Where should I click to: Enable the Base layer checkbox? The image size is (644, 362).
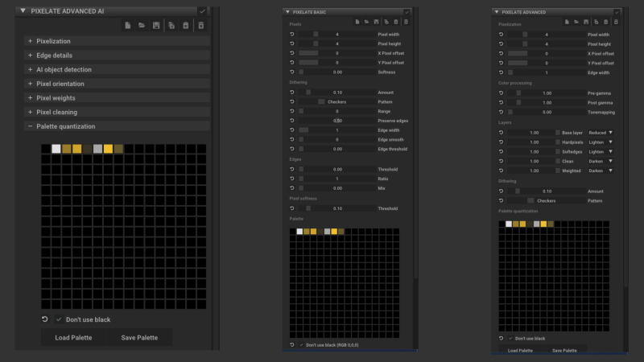pos(558,133)
